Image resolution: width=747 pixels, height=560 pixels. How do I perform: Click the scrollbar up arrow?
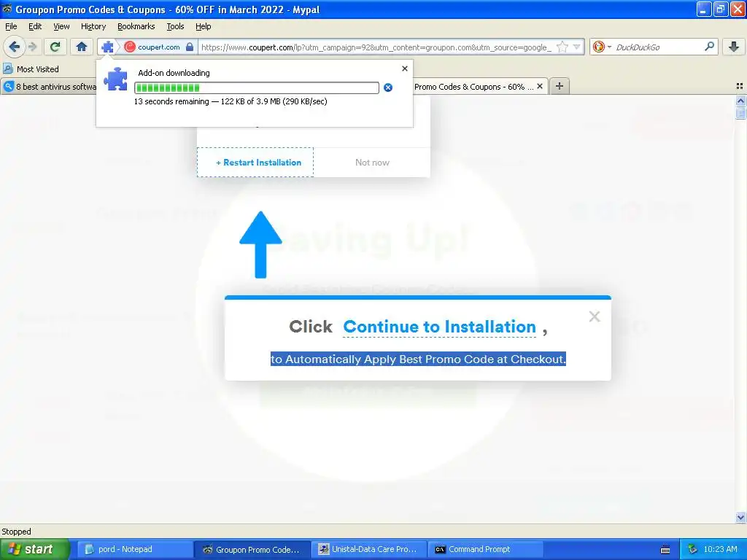tap(740, 101)
